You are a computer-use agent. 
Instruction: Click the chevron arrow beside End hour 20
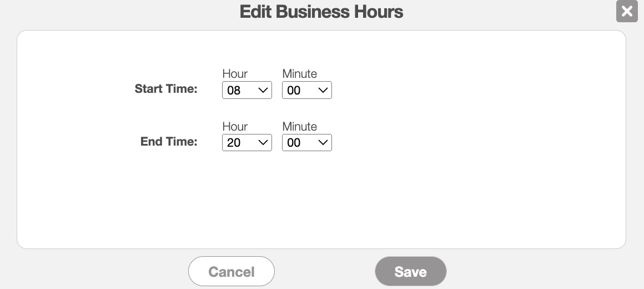pyautogui.click(x=263, y=143)
